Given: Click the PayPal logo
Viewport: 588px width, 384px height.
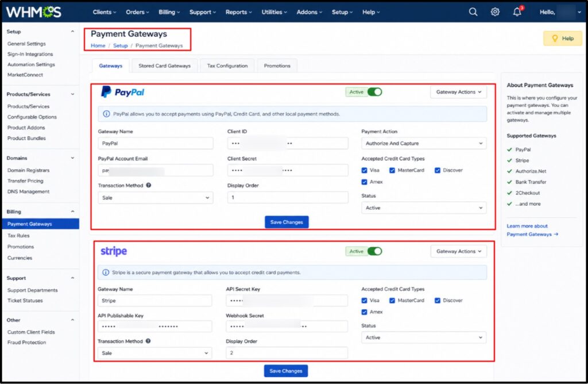Looking at the screenshot, I should point(123,92).
